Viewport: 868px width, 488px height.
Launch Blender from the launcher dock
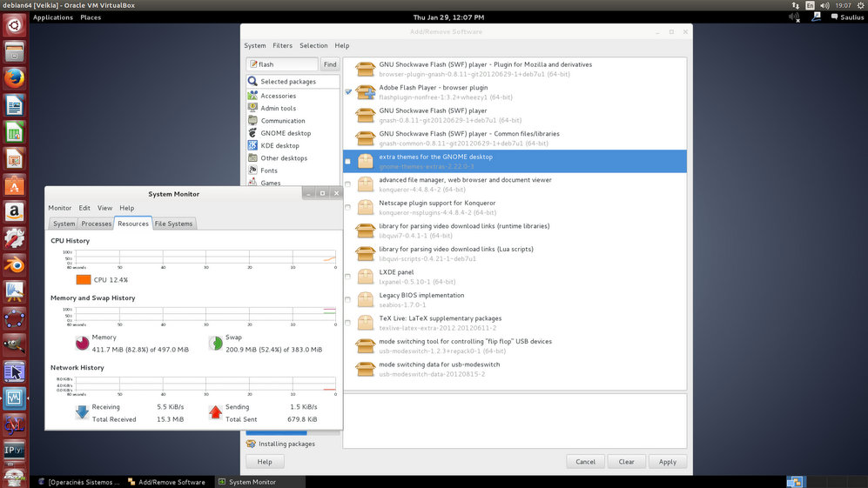tap(14, 264)
